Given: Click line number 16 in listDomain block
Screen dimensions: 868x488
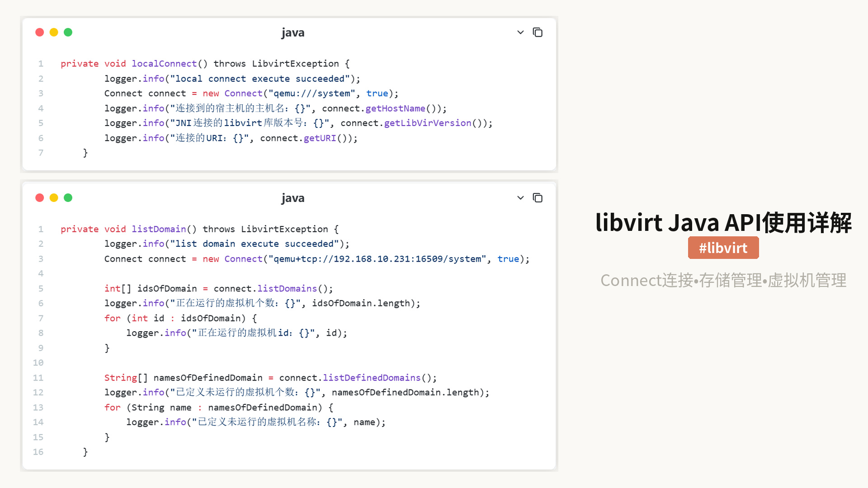Looking at the screenshot, I should pos(38,452).
